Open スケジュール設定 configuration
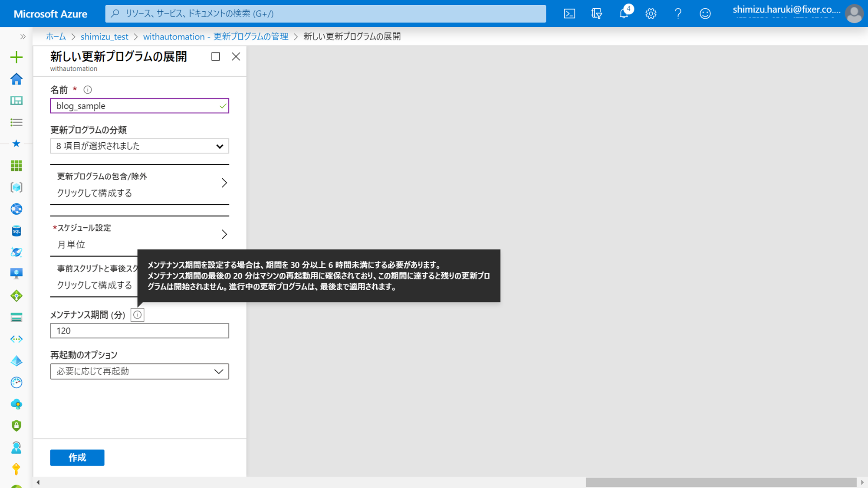The width and height of the screenshot is (868, 488). 139,236
